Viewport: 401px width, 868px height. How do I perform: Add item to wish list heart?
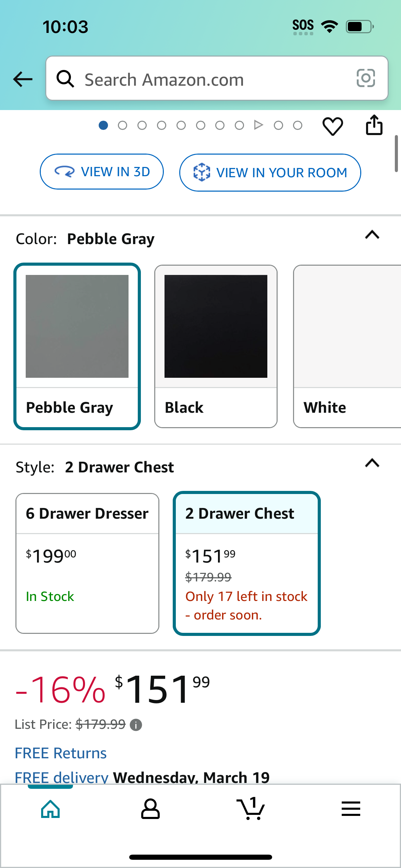(x=332, y=126)
